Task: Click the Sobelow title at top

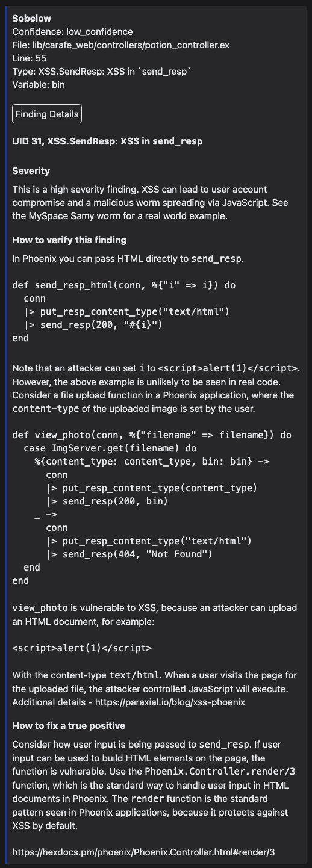Action: tap(32, 18)
